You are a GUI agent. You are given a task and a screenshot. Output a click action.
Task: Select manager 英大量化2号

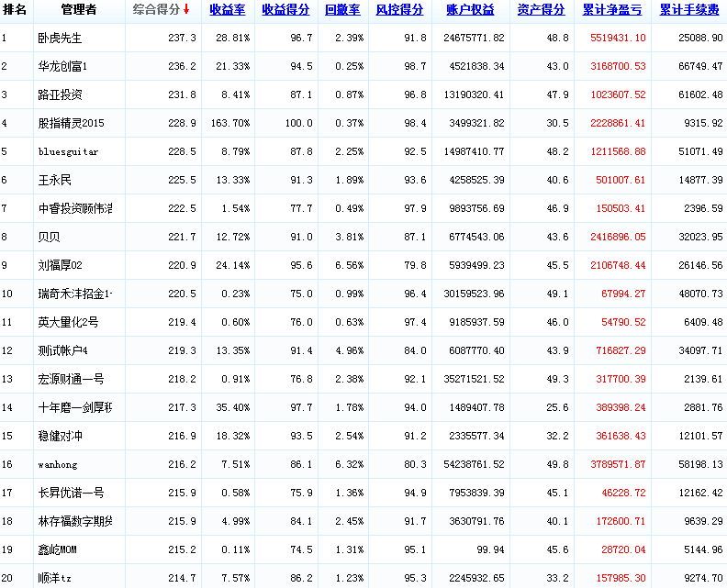pyautogui.click(x=68, y=322)
